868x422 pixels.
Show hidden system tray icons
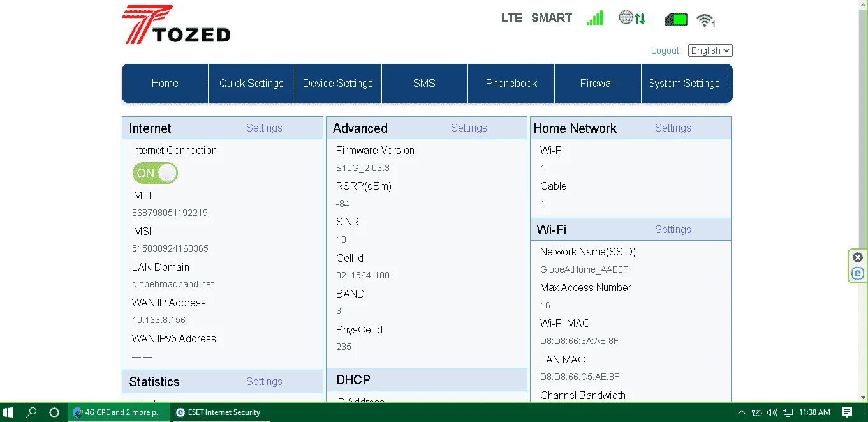pos(741,412)
